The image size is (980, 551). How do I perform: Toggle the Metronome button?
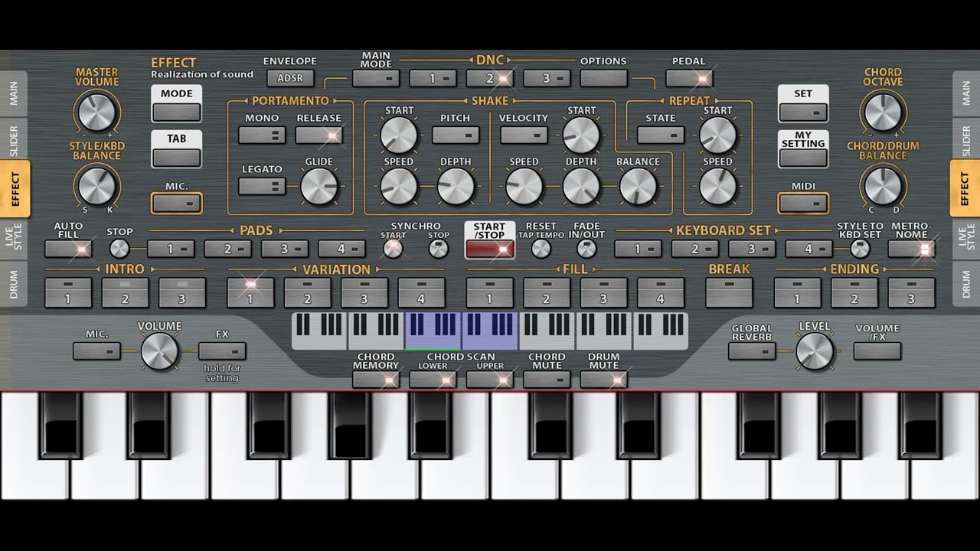tap(912, 249)
